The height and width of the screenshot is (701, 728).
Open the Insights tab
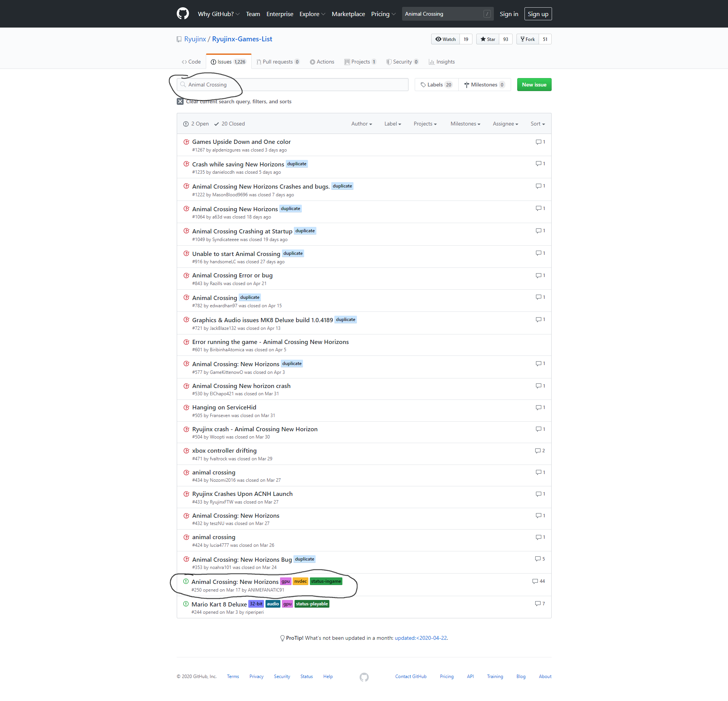[x=442, y=62]
